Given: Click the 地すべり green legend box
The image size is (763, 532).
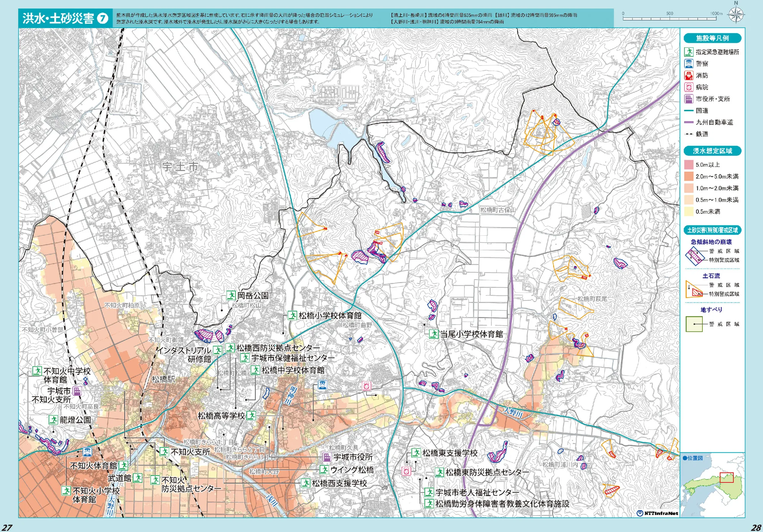Looking at the screenshot, I should pos(694,324).
